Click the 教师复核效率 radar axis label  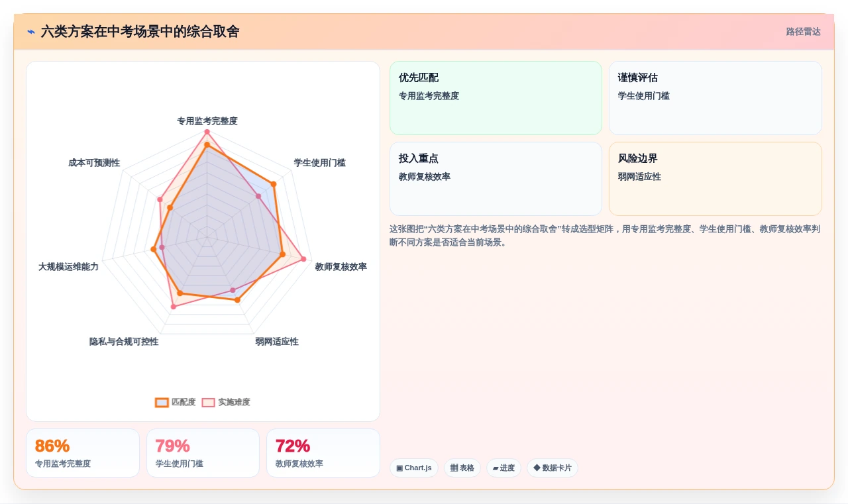341,266
